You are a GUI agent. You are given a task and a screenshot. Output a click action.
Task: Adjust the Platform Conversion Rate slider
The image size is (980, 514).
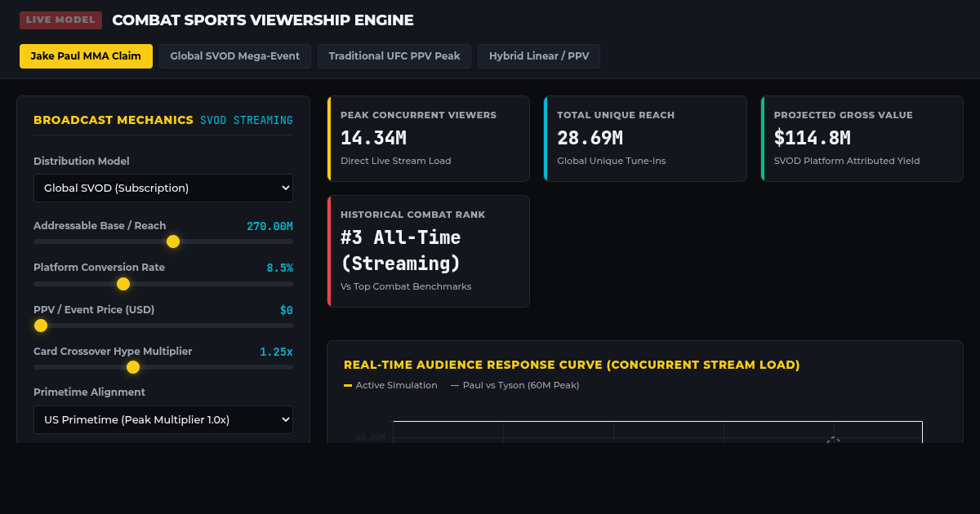coord(163,284)
